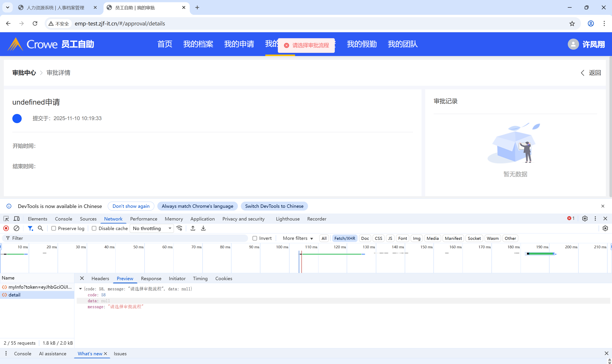
Task: Check the Disable cache option
Action: (94, 228)
